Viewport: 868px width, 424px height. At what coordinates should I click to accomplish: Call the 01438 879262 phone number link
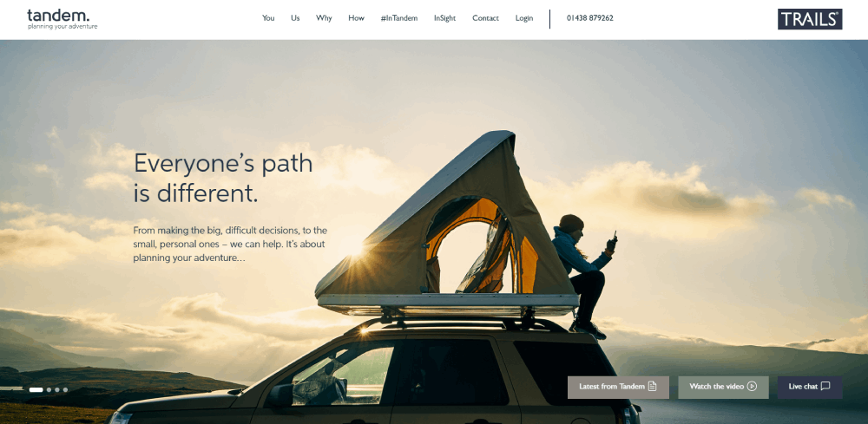click(590, 18)
